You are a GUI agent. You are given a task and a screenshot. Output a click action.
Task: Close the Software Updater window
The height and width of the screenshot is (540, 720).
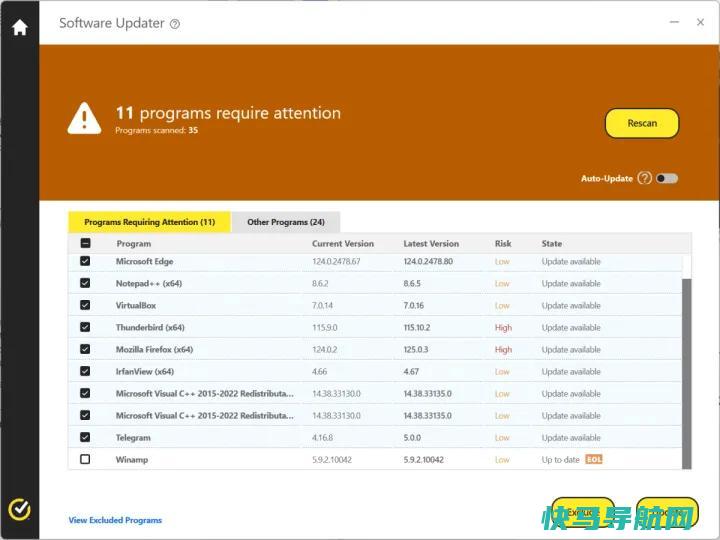(700, 22)
